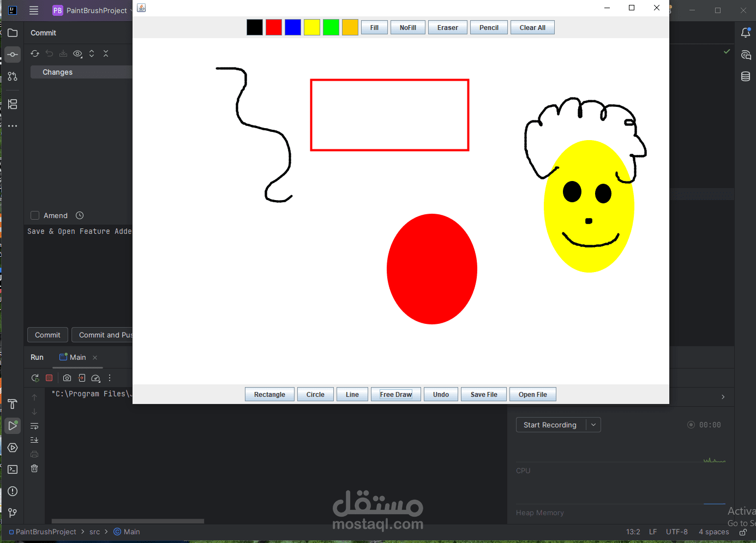Select the red color swatch

click(x=274, y=27)
